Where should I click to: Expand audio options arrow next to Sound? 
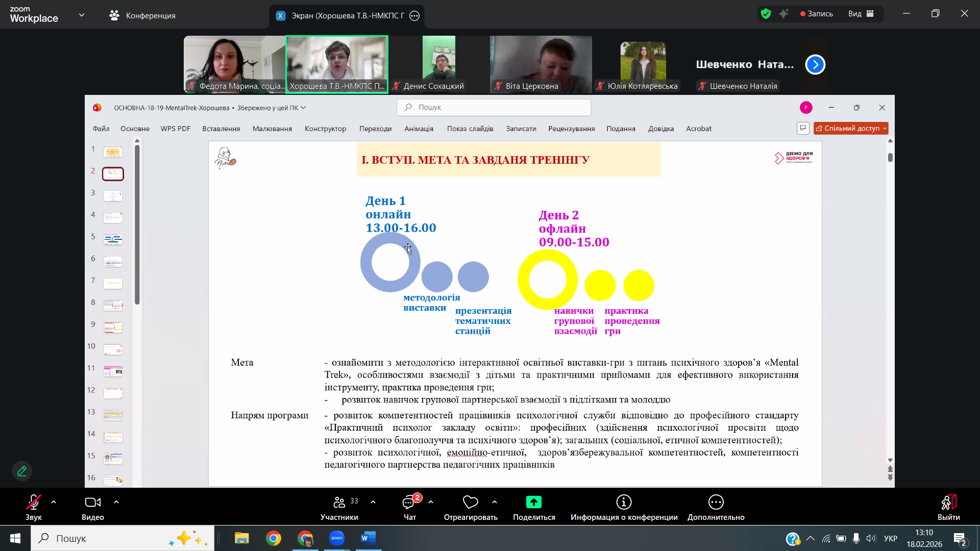(x=54, y=503)
